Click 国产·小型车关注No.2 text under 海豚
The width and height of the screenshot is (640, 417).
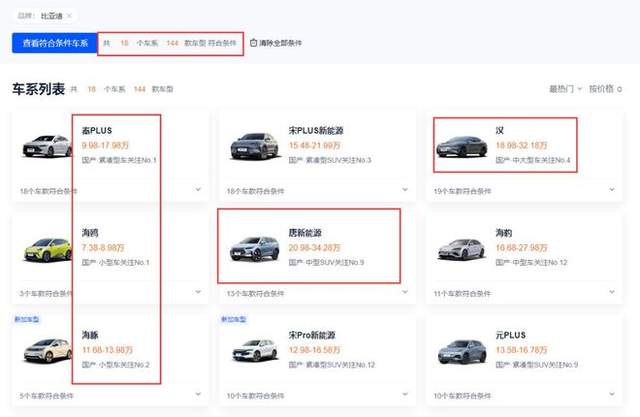click(x=116, y=365)
